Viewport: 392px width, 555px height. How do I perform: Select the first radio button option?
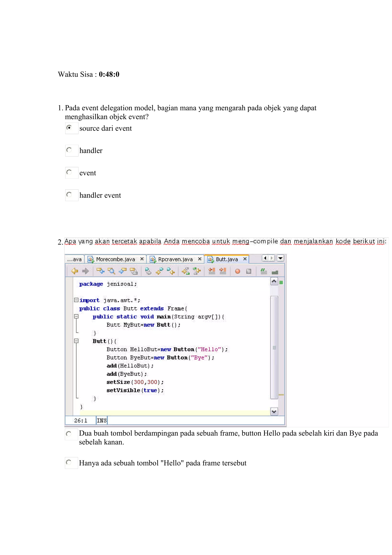click(69, 127)
